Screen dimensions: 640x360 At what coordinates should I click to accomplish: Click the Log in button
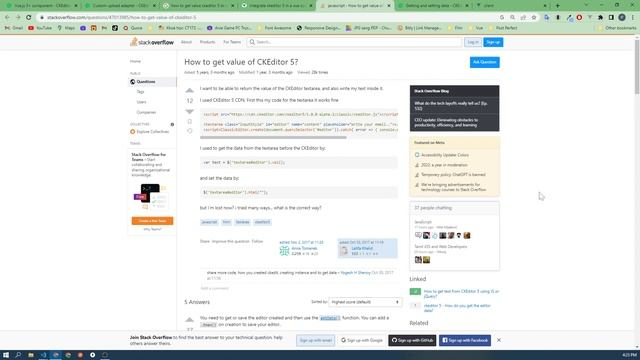click(x=473, y=42)
